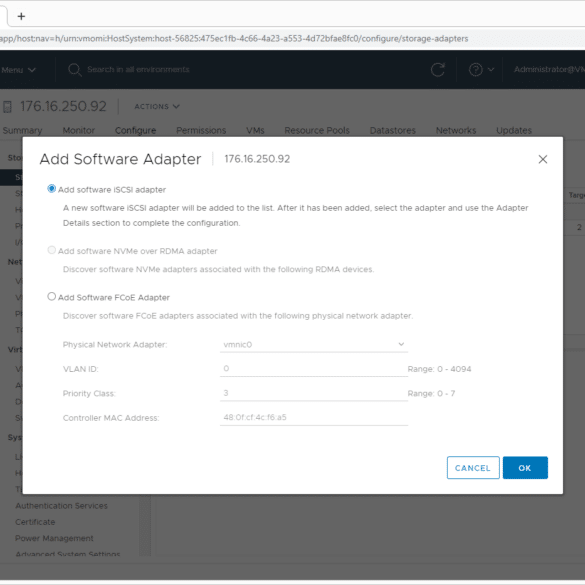The image size is (585, 585).
Task: Click the host icon beside 176.16.250.92
Action: pyautogui.click(x=7, y=107)
